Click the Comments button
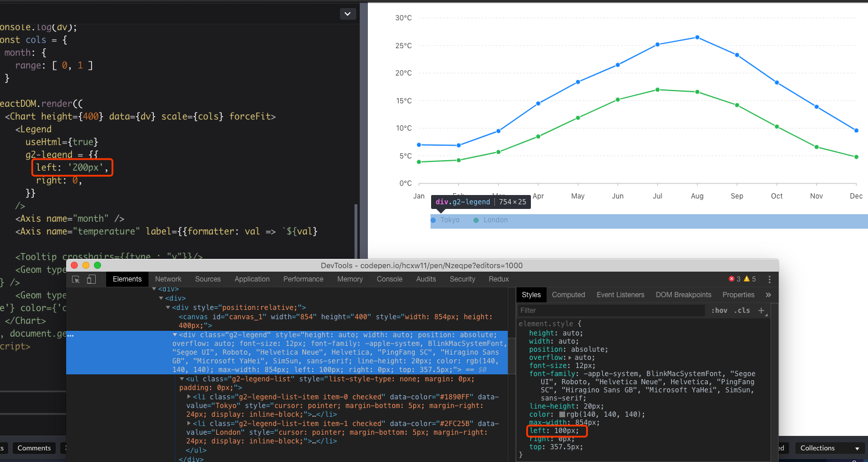Screen dimensions: 868x462 pyautogui.click(x=34, y=447)
